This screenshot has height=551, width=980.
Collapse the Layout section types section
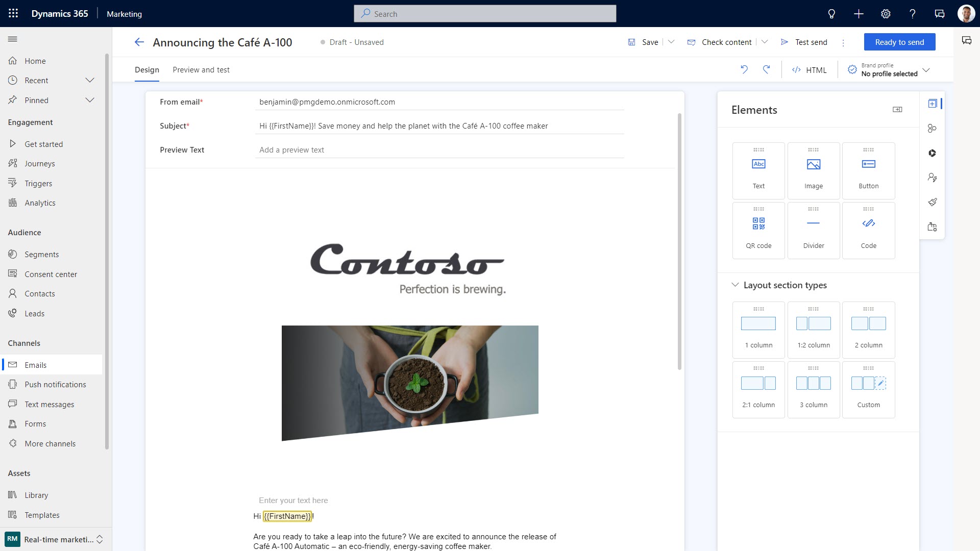pyautogui.click(x=735, y=285)
